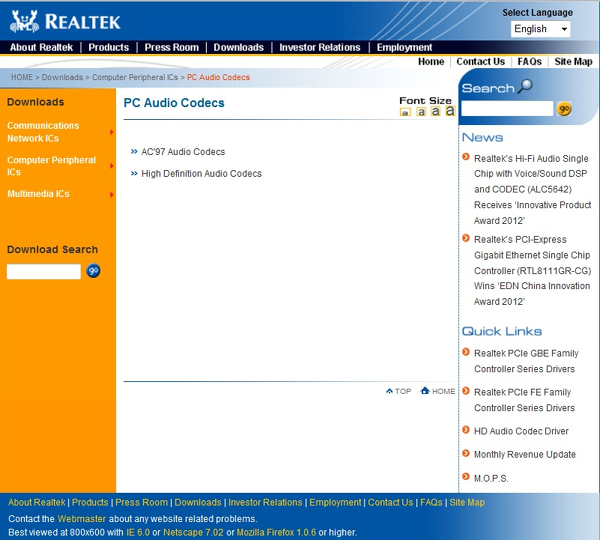Click the footer Investor Relations link
Viewport: 600px width, 540px height.
[265, 502]
